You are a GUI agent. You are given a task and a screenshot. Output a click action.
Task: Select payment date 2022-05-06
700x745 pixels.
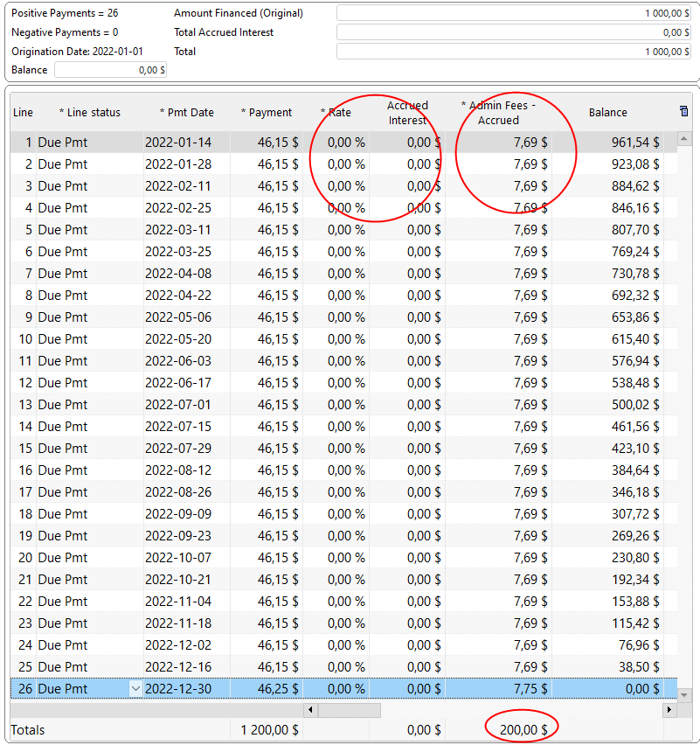coord(178,317)
